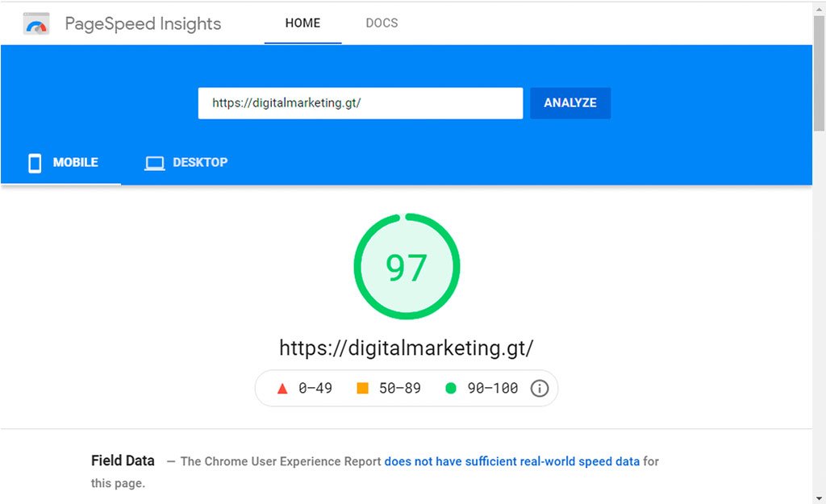Click the 0–49 range label
Image resolution: width=826 pixels, height=504 pixels.
315,389
